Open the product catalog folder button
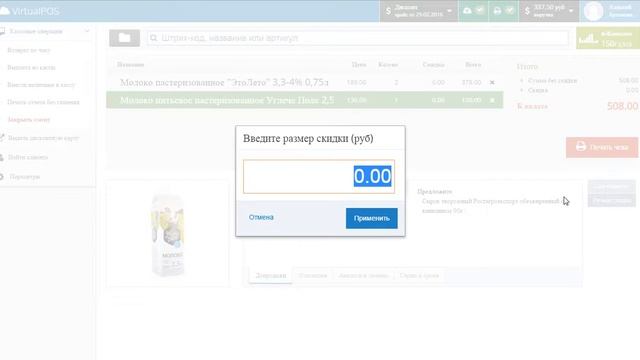Screen dimensions: 640x360 tap(124, 38)
